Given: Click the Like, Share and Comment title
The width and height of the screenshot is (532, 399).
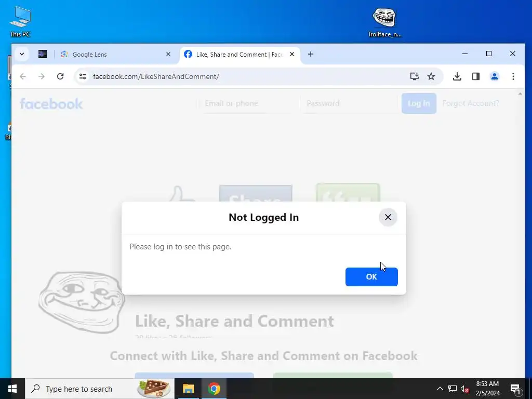Looking at the screenshot, I should click(x=234, y=321).
